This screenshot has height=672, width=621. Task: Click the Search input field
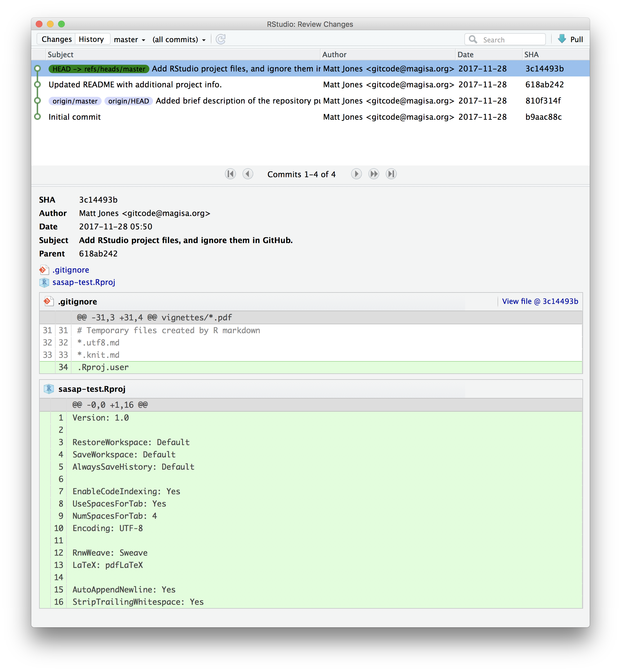click(505, 40)
